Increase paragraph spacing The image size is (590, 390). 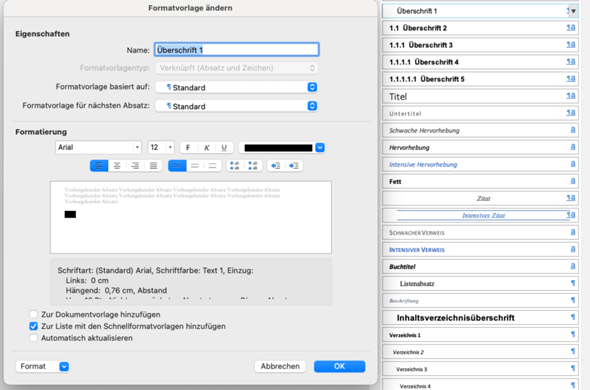235,166
